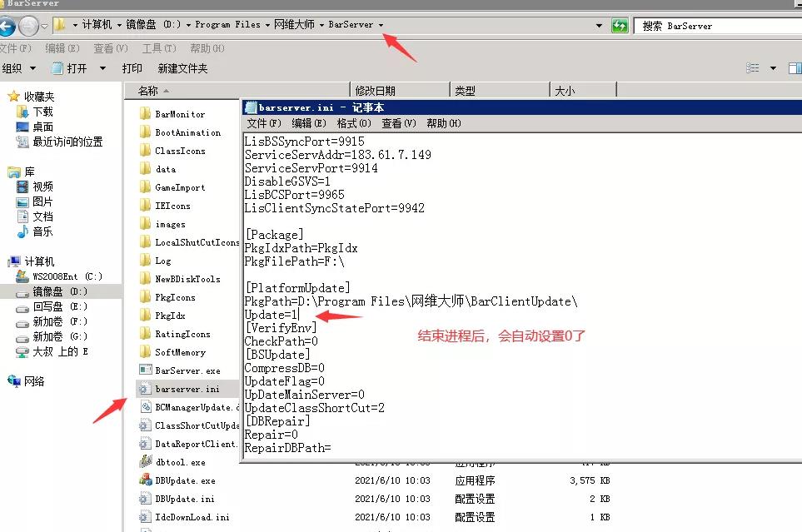This screenshot has height=532, width=802.
Task: Click the 搜索 BarServer search box
Action: [716, 26]
